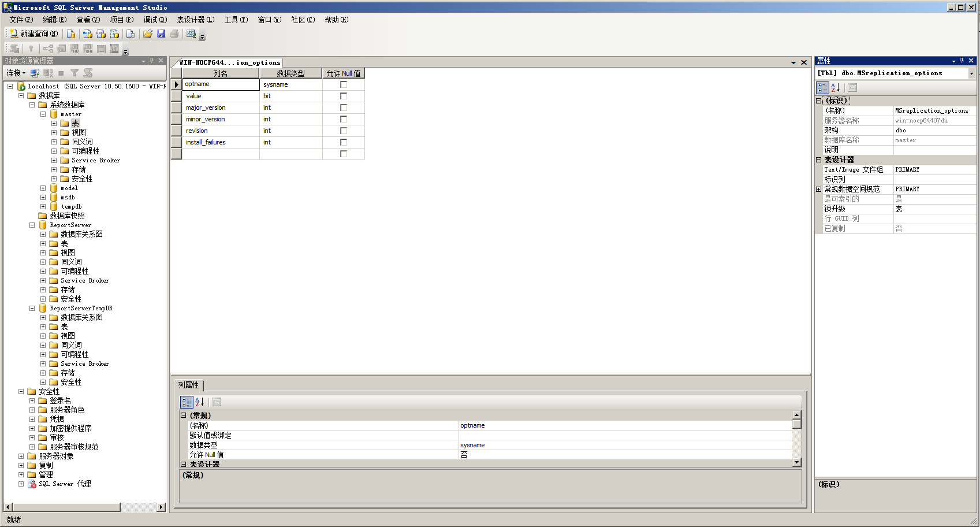Click the Disconnect icon in Object Explorer
The height and width of the screenshot is (527, 980).
coord(49,73)
